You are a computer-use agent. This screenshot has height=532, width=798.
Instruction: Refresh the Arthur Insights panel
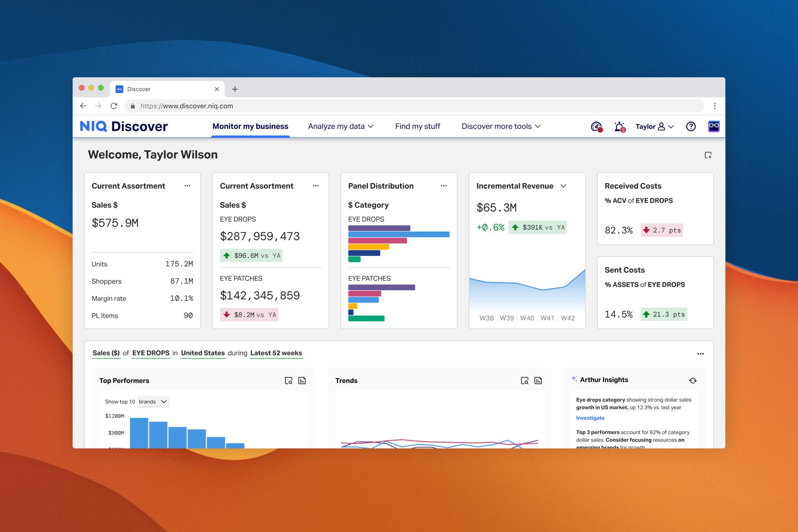point(693,380)
